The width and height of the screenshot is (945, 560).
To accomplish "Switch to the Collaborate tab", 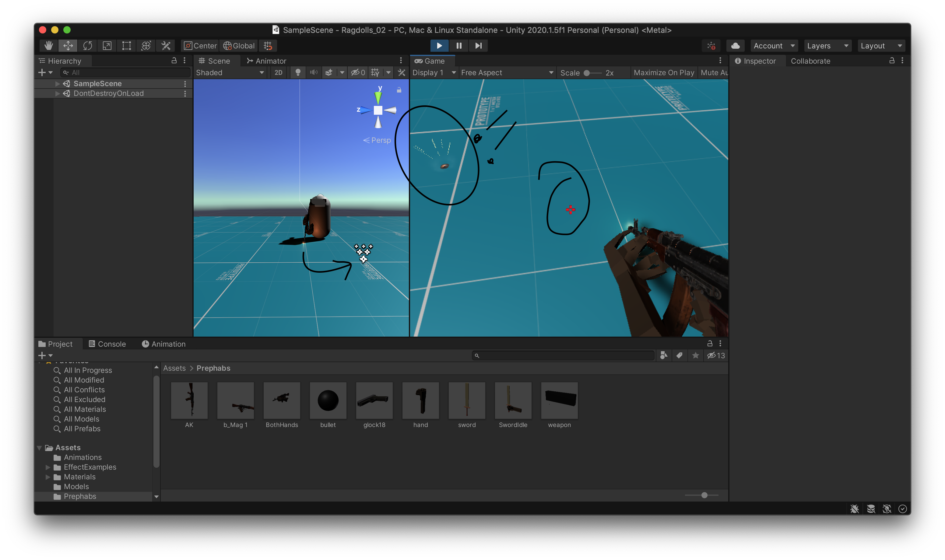I will point(810,61).
